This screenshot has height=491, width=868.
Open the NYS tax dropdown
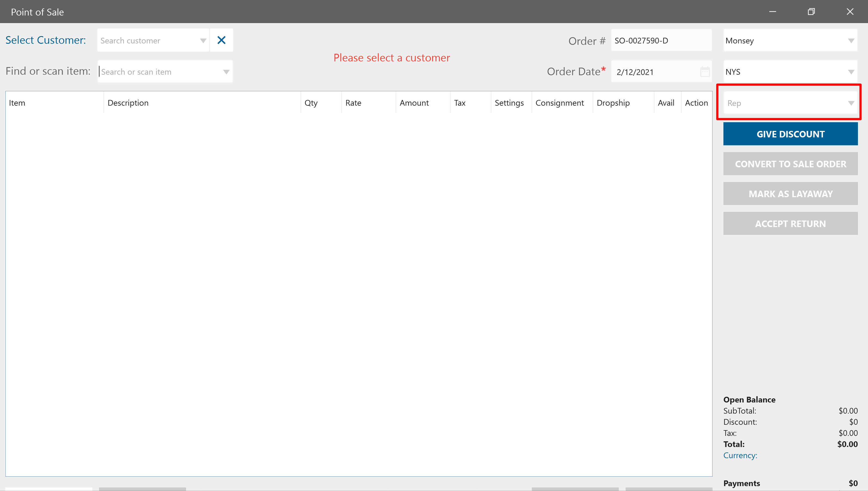[851, 72]
